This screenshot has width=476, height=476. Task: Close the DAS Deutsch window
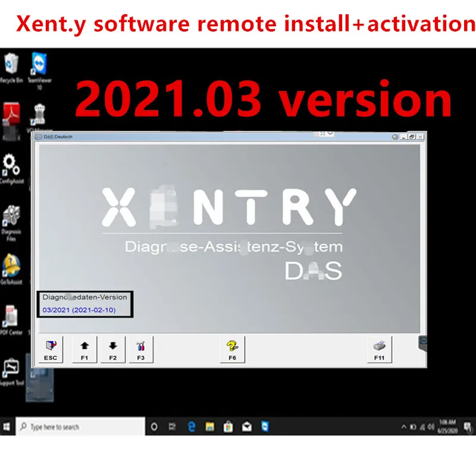click(420, 137)
